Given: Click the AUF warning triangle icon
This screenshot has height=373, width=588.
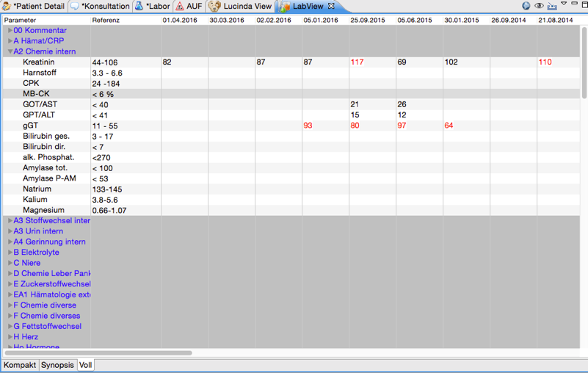Looking at the screenshot, I should pyautogui.click(x=180, y=6).
